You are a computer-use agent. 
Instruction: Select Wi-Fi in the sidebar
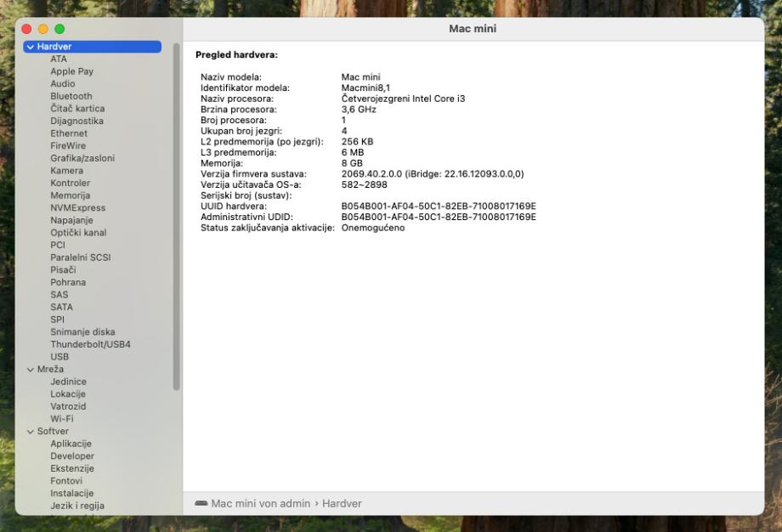pyautogui.click(x=61, y=419)
